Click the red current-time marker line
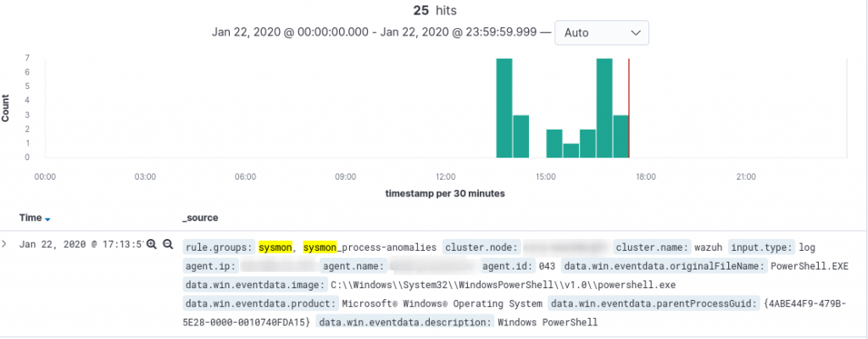868x339 pixels. tap(629, 108)
